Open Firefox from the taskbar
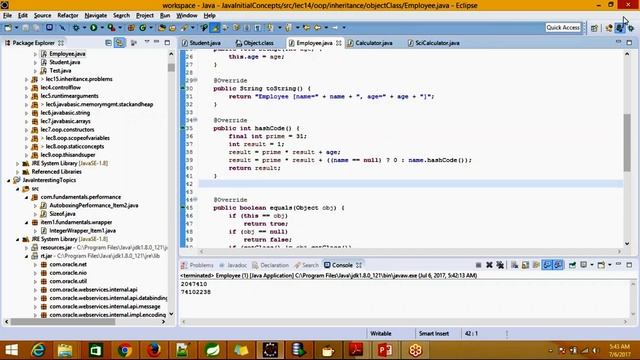640x360 pixels. tap(154, 350)
